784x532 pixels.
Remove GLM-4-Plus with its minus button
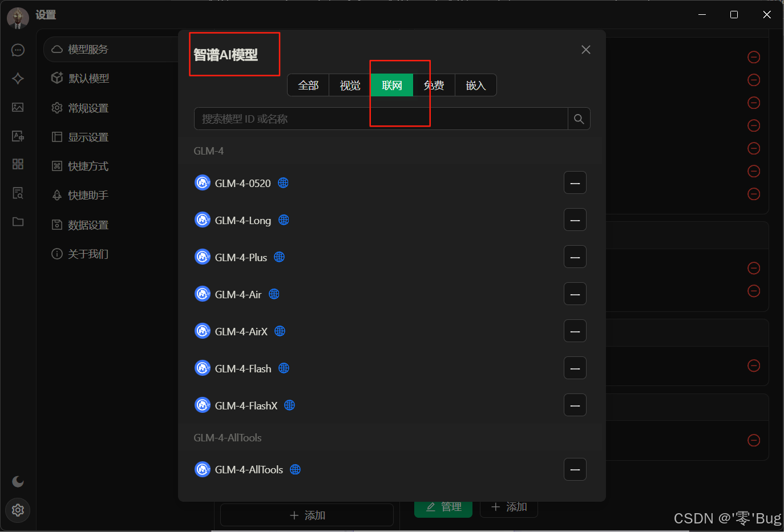coord(575,257)
